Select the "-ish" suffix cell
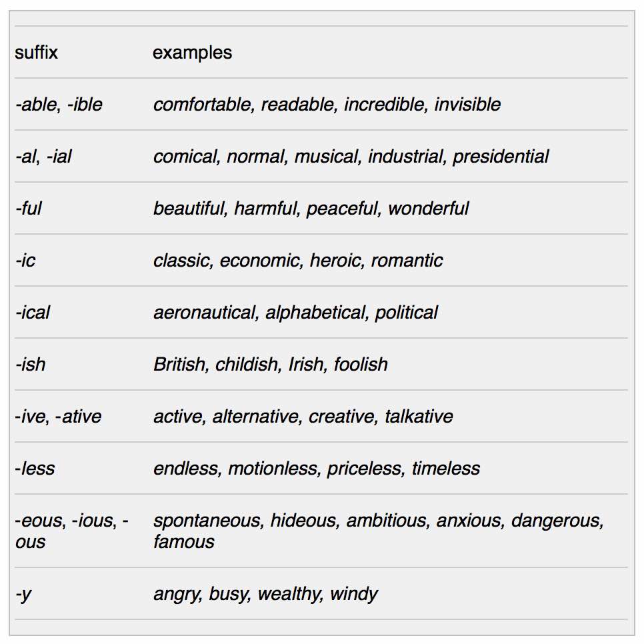644x644 pixels. click(31, 365)
